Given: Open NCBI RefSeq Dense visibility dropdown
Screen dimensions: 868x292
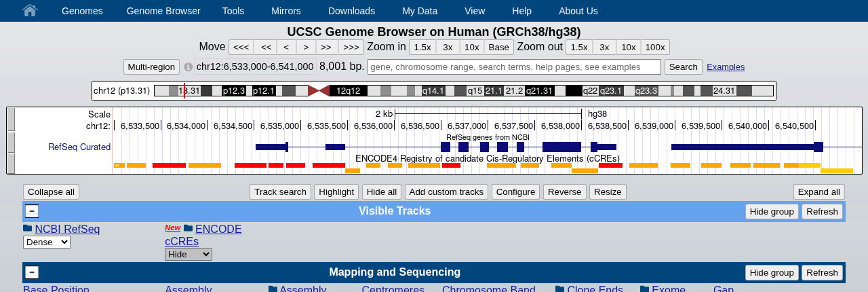Looking at the screenshot, I should point(47,242).
